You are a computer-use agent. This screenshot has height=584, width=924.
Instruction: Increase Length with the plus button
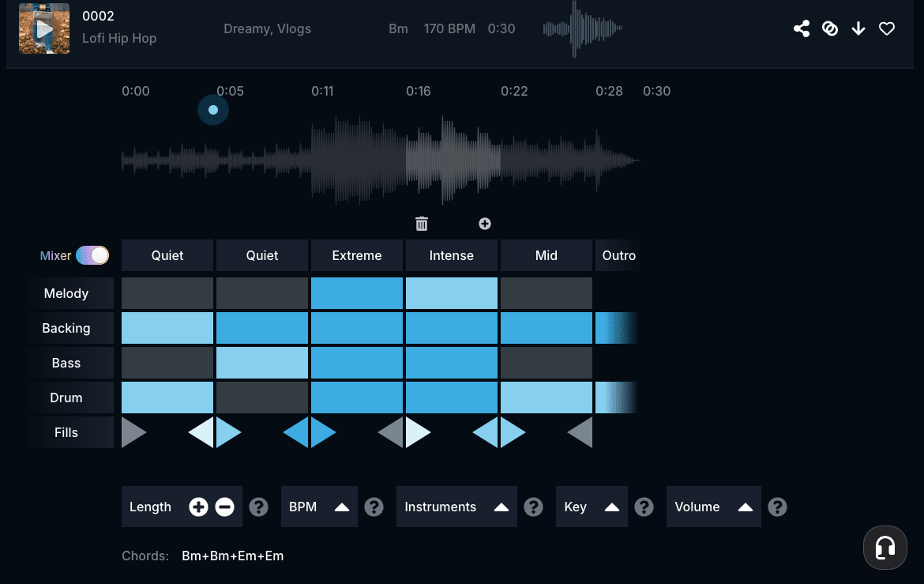[198, 507]
